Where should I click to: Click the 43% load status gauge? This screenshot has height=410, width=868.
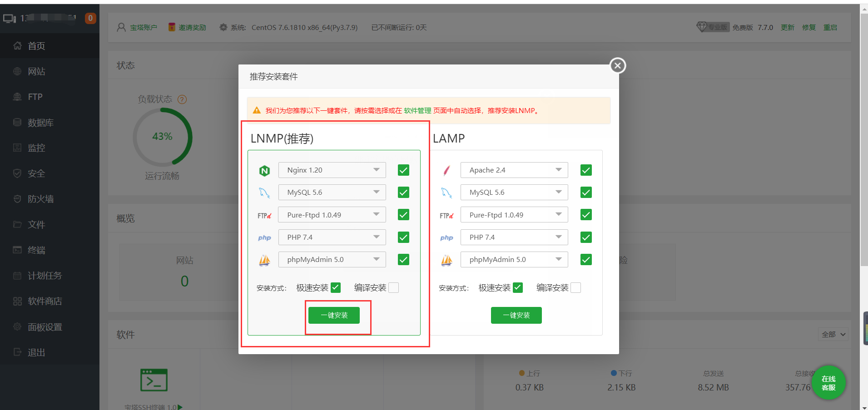pos(162,137)
